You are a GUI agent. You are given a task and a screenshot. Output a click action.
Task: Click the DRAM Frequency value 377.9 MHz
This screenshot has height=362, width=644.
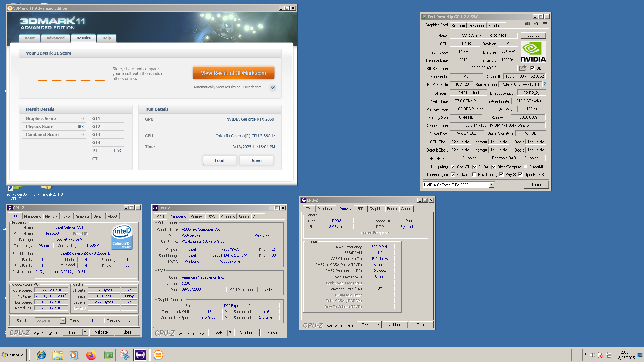[x=380, y=247]
